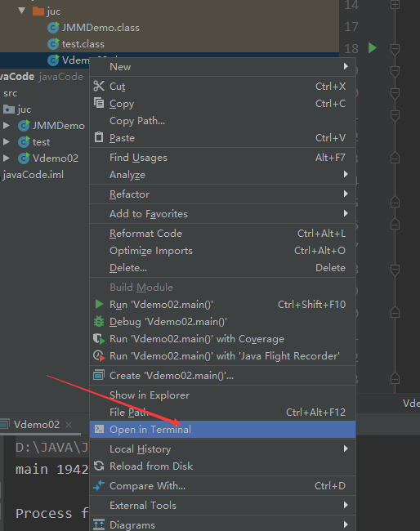Click the Diagrams icon

99,524
